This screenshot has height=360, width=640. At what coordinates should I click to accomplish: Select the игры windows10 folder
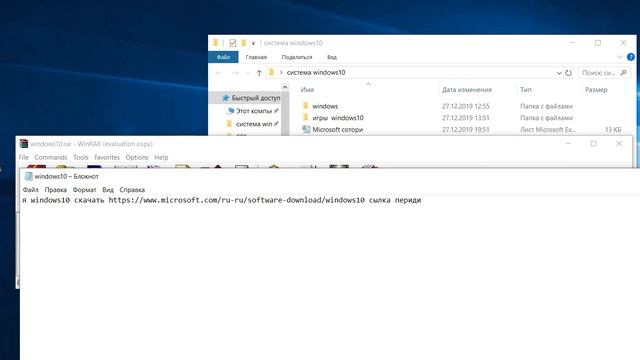338,118
